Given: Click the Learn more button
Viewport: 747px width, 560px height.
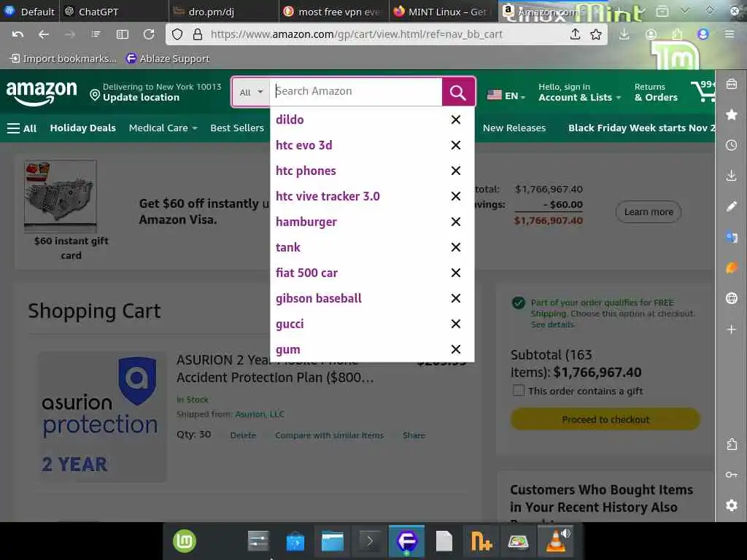Looking at the screenshot, I should pos(649,212).
